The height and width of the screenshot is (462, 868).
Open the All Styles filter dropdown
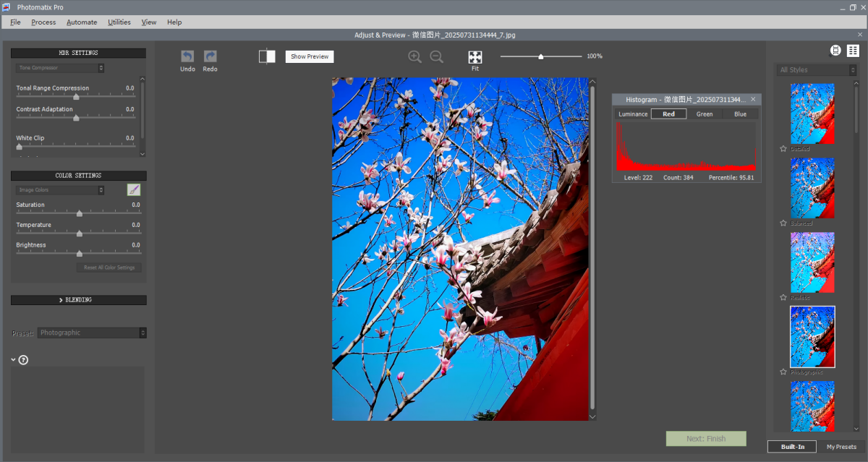coord(816,70)
